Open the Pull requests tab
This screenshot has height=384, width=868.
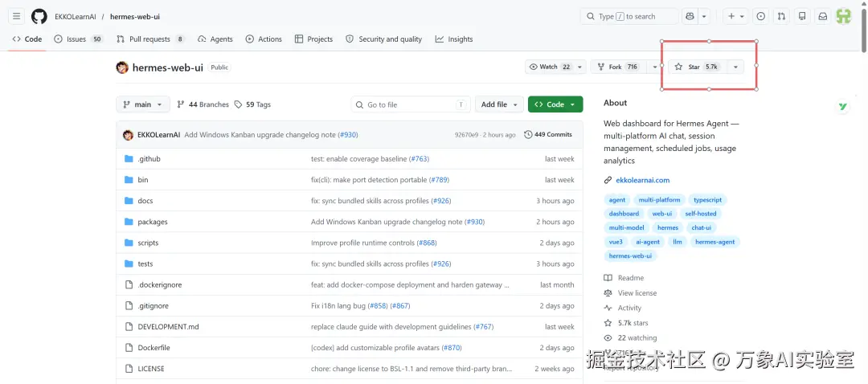[150, 39]
